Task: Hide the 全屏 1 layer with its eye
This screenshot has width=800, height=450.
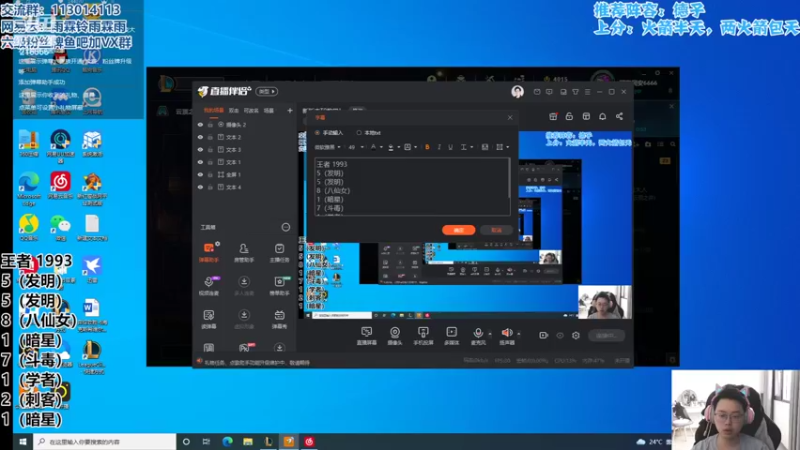Action: [x=200, y=174]
